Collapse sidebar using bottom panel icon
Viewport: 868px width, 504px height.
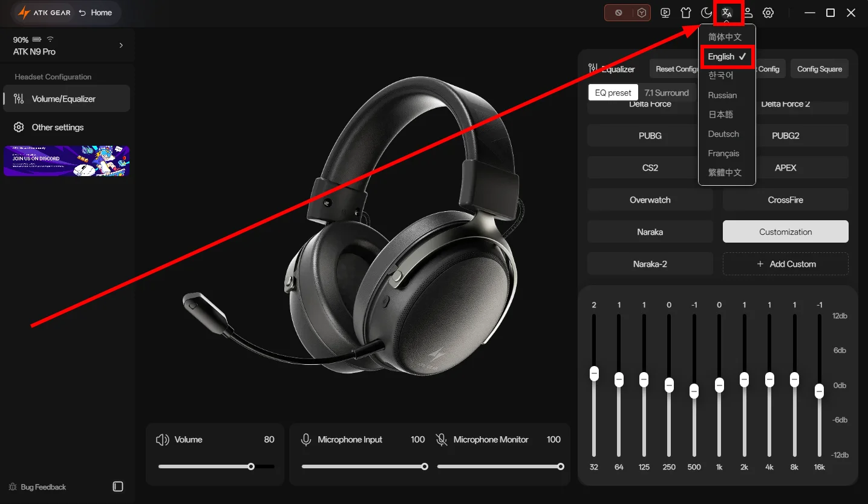pyautogui.click(x=118, y=486)
